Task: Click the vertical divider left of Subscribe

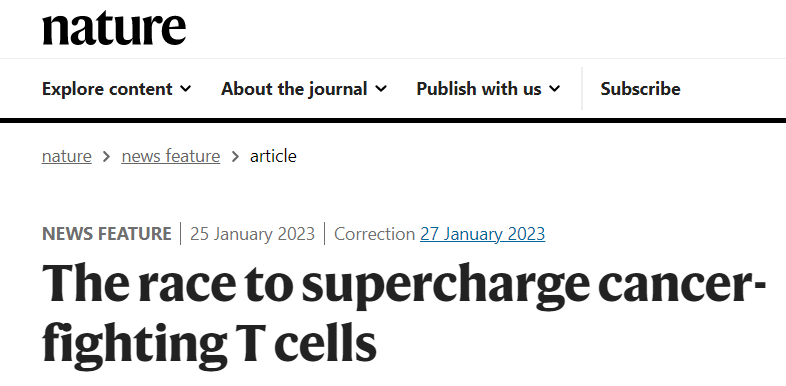Action: point(582,88)
